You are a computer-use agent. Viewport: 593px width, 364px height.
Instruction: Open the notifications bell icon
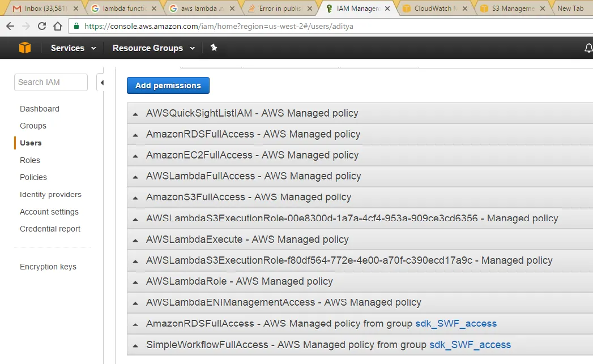tap(588, 48)
